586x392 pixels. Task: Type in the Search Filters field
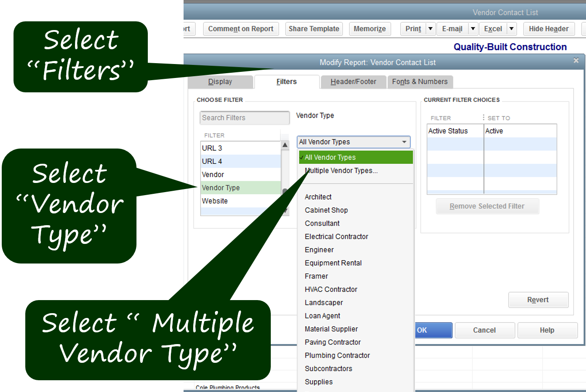(245, 118)
